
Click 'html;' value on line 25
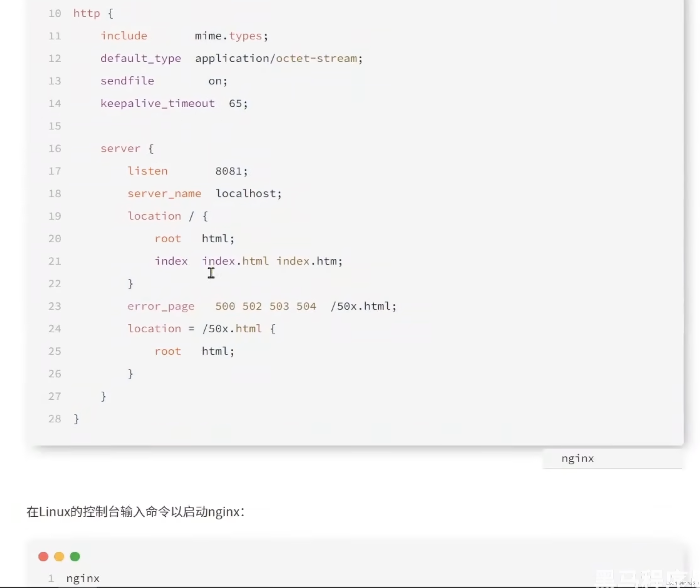click(218, 351)
